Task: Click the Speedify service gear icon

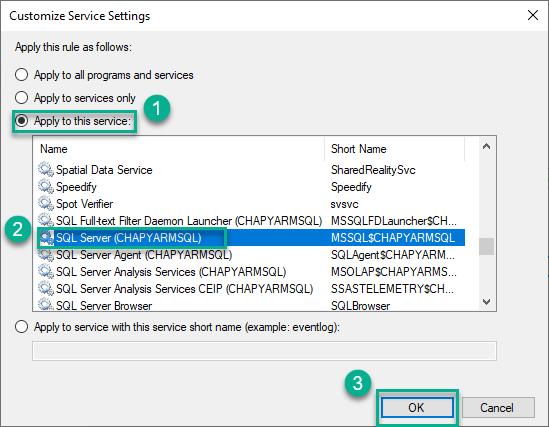Action: point(46,187)
